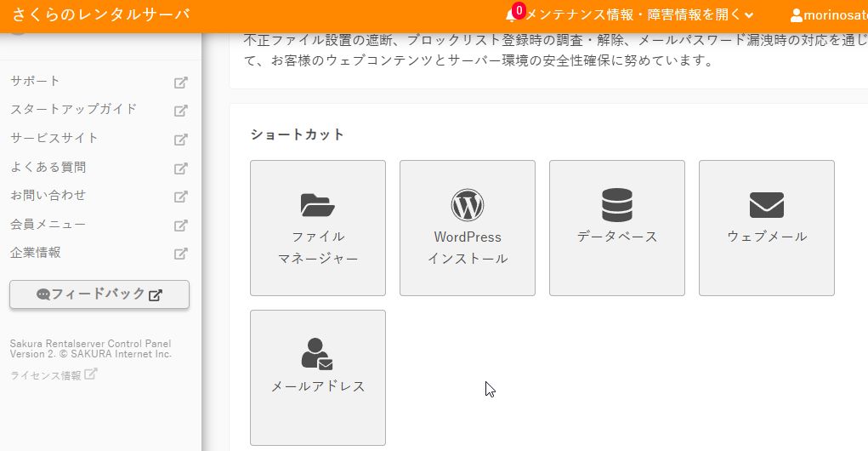
Task: Click the フィードバック button
Action: [x=99, y=294]
